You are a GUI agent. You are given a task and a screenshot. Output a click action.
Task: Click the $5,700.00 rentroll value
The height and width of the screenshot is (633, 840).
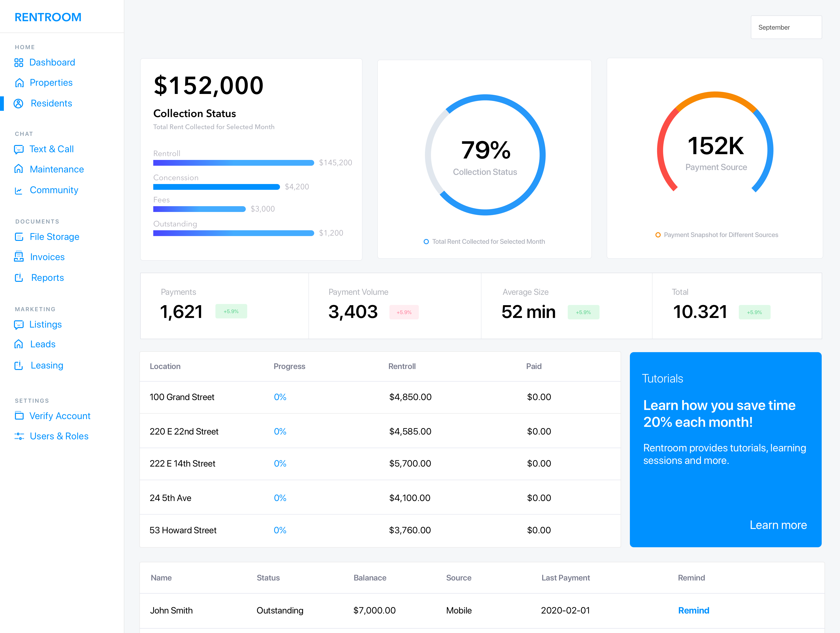(x=410, y=464)
